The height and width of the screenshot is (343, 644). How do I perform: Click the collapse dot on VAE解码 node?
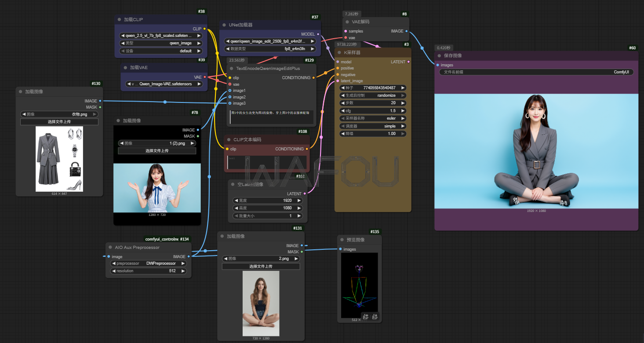(x=347, y=22)
